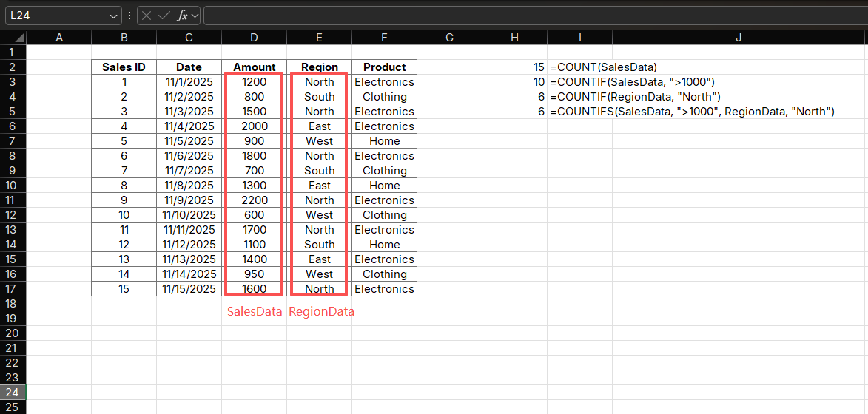Click the Insert Function fx icon
Image resolution: width=868 pixels, height=414 pixels.
[182, 16]
